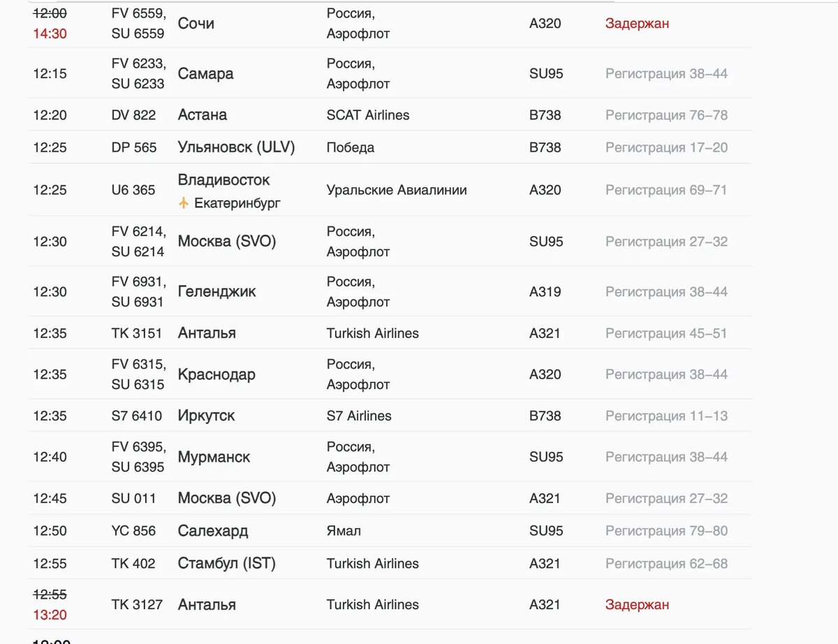Image resolution: width=838 pixels, height=644 pixels.
Task: Click the Салехард destination
Action: point(213,531)
